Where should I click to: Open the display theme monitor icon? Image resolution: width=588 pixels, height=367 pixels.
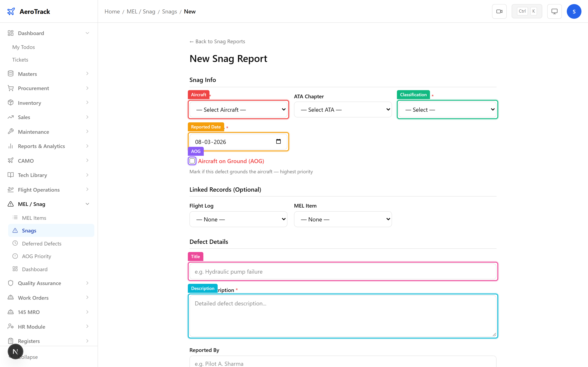click(554, 11)
